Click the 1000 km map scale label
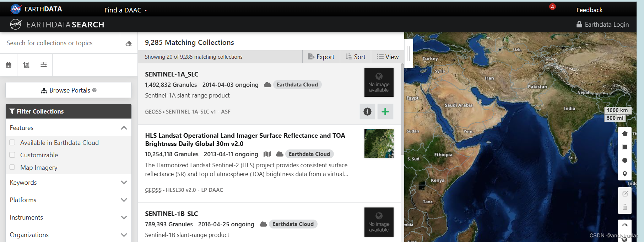The image size is (644, 242). point(617,110)
